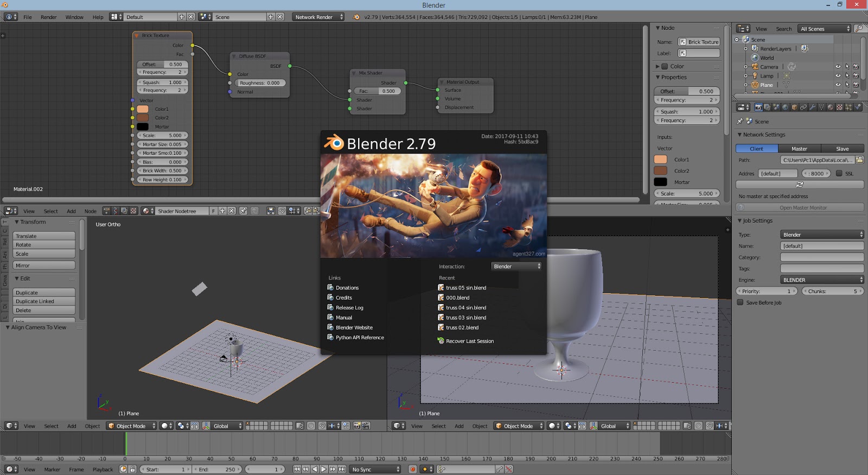Image resolution: width=868 pixels, height=475 pixels.
Task: Pick the Color1 swatch in Brick Texture node
Action: point(143,109)
